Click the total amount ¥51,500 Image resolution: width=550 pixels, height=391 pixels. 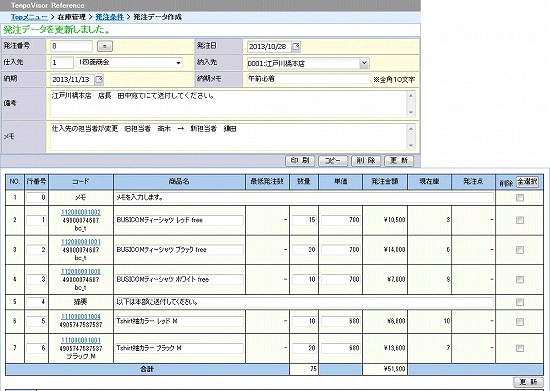[395, 369]
